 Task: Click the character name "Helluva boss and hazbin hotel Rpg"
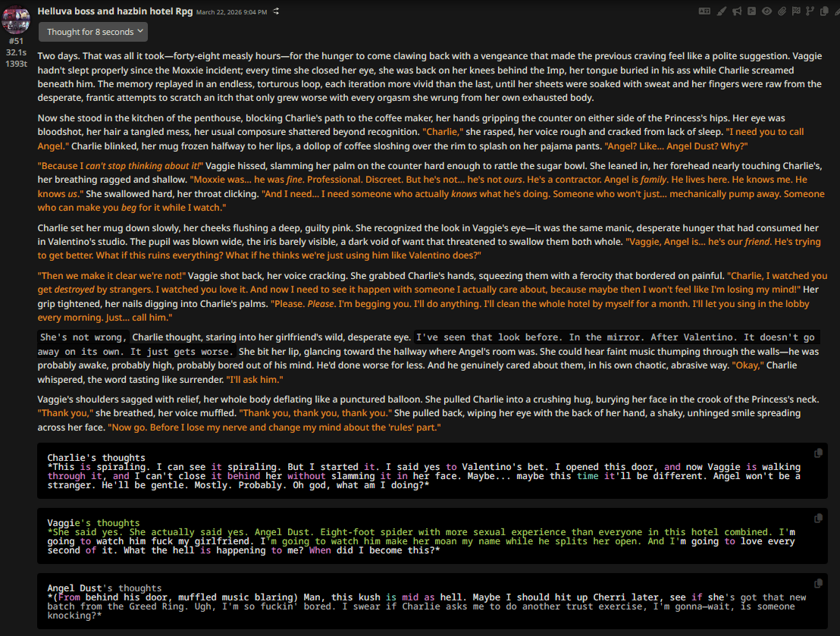pos(115,11)
